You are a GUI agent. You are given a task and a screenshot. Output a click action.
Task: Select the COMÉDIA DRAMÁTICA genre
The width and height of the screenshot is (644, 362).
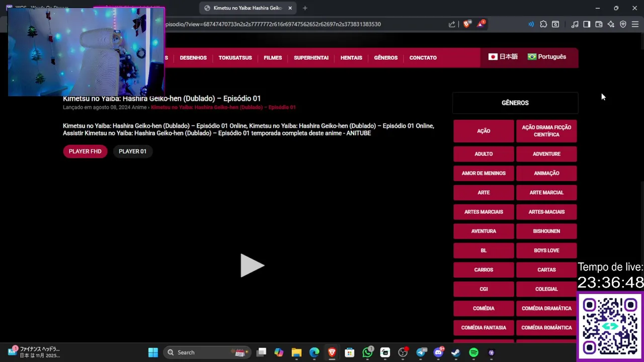pos(546,308)
